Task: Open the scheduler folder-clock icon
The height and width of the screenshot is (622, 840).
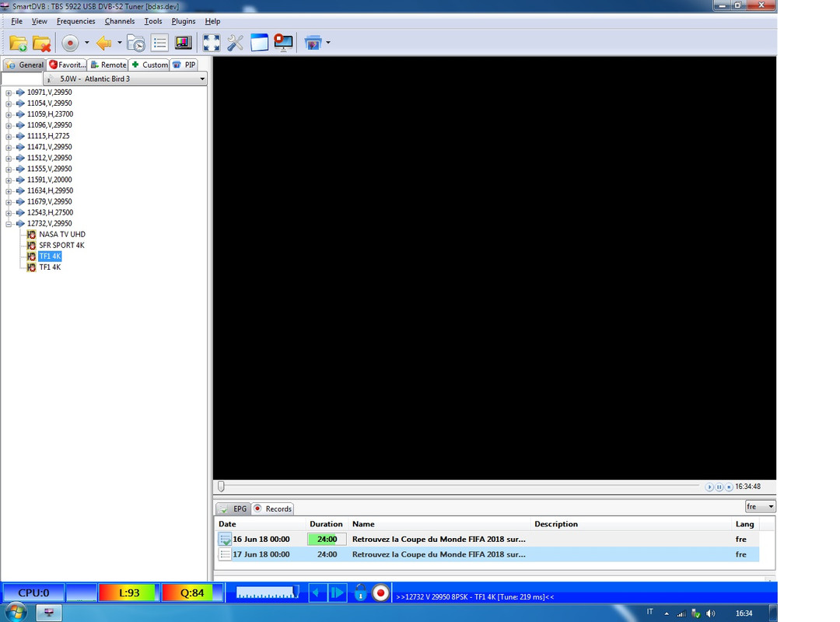Action: point(136,44)
